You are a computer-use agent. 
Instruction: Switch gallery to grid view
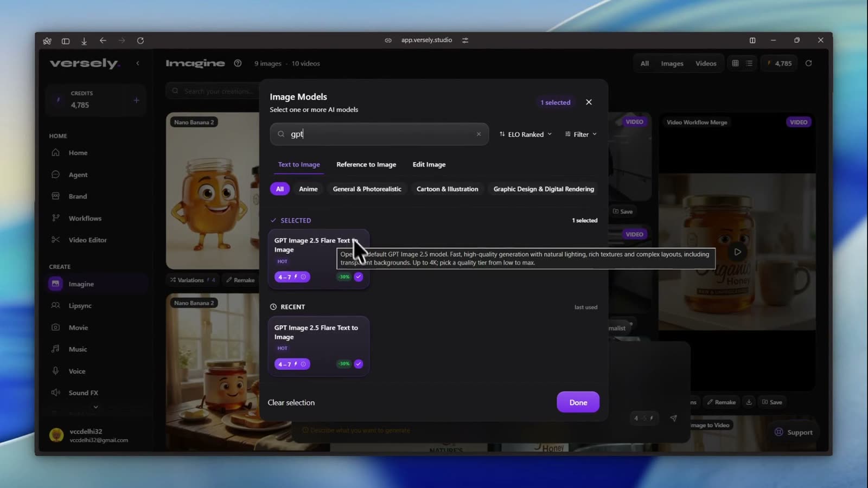[735, 63]
